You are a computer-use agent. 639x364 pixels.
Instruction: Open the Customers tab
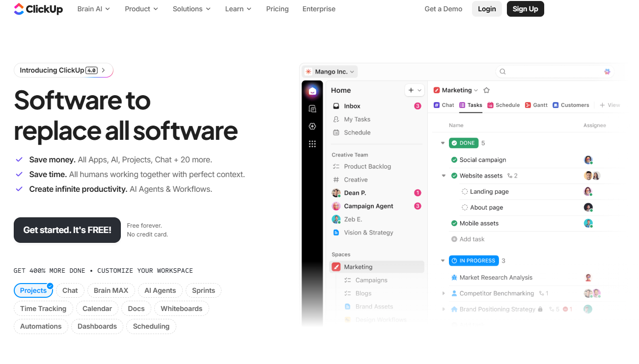click(571, 105)
